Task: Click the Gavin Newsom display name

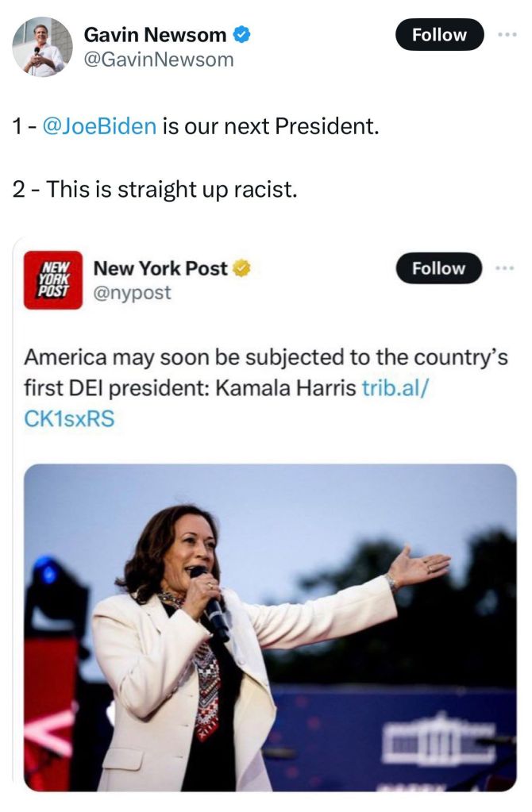Action: pos(156,35)
